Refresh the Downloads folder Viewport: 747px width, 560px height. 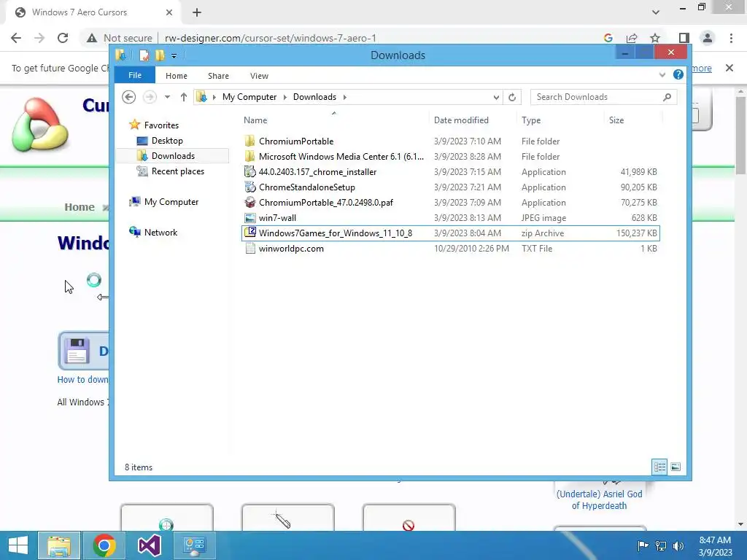click(512, 97)
